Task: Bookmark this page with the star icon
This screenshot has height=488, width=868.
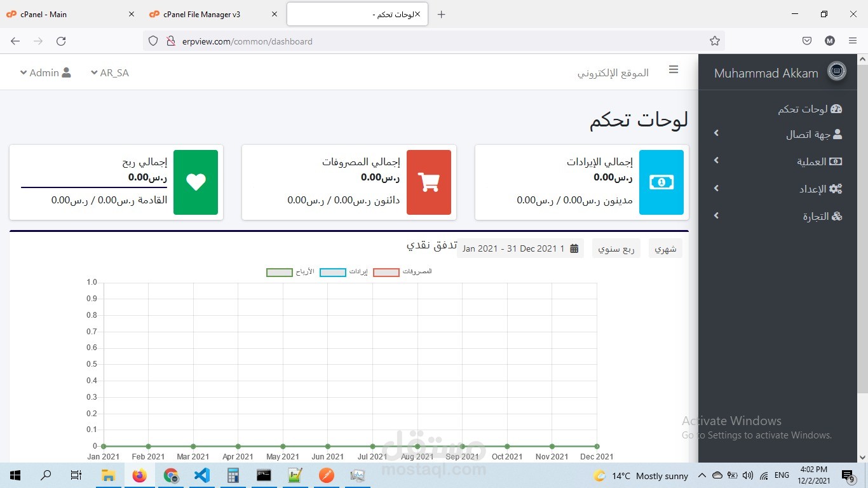Action: click(x=715, y=41)
